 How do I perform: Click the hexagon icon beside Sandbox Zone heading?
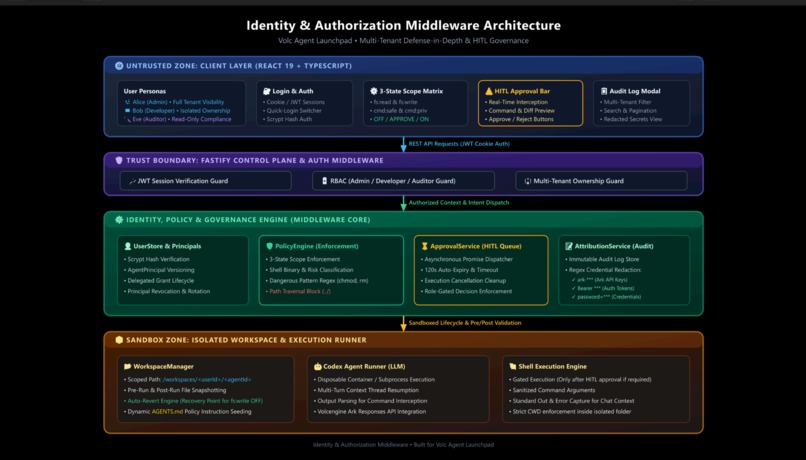click(119, 340)
